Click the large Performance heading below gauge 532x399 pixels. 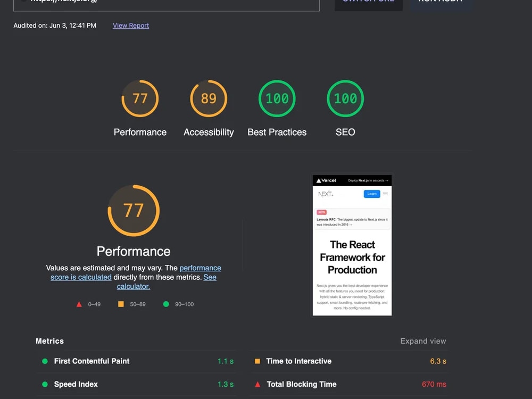(134, 252)
